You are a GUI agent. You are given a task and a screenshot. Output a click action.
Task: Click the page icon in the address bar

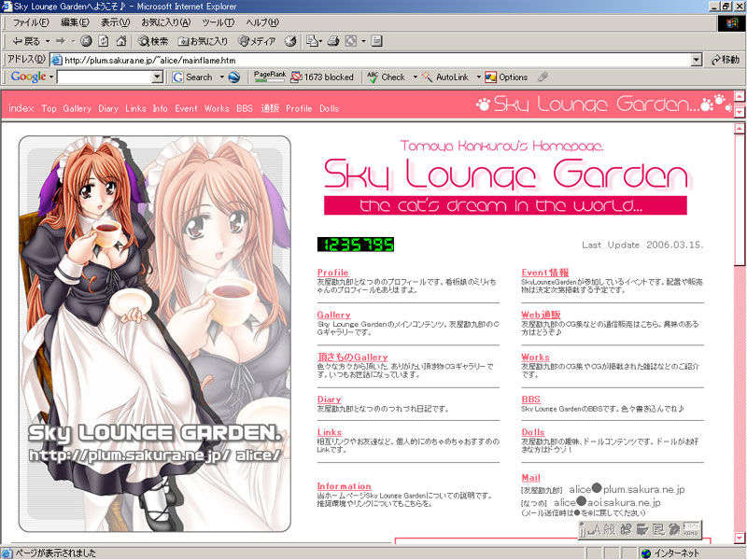[x=57, y=60]
